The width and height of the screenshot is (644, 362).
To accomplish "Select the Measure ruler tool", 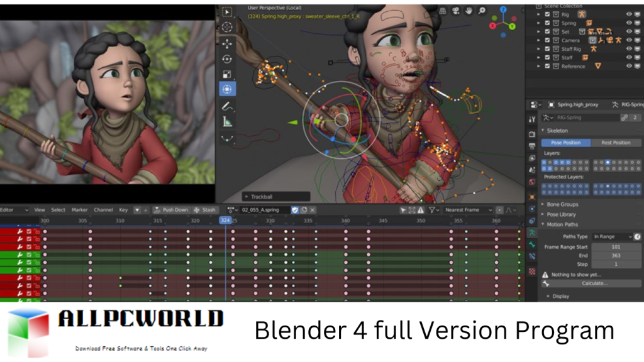I will click(x=226, y=121).
